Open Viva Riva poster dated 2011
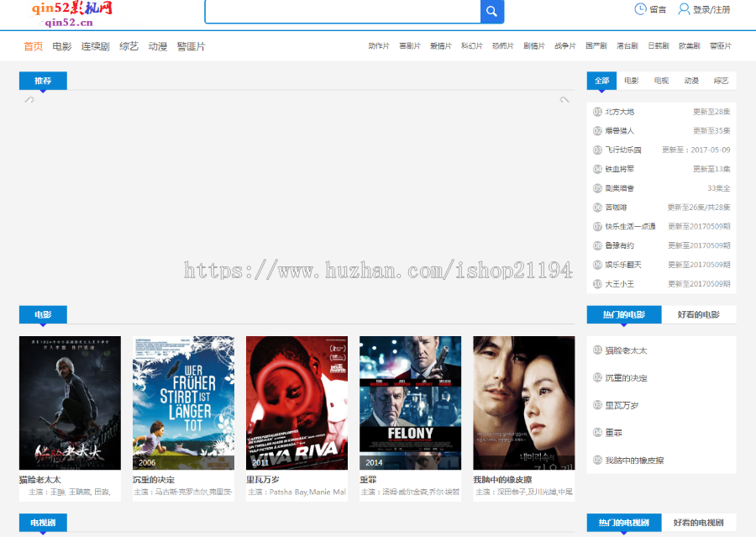 click(297, 403)
